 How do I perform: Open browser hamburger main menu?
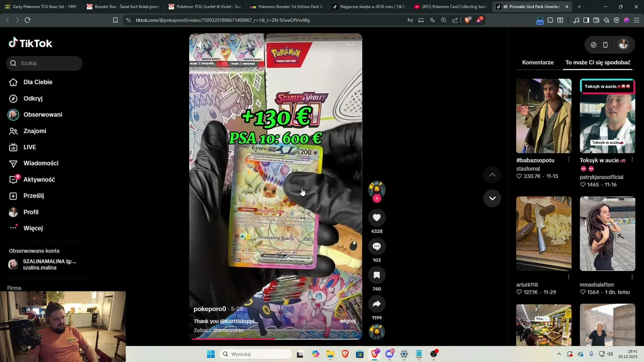[636, 20]
